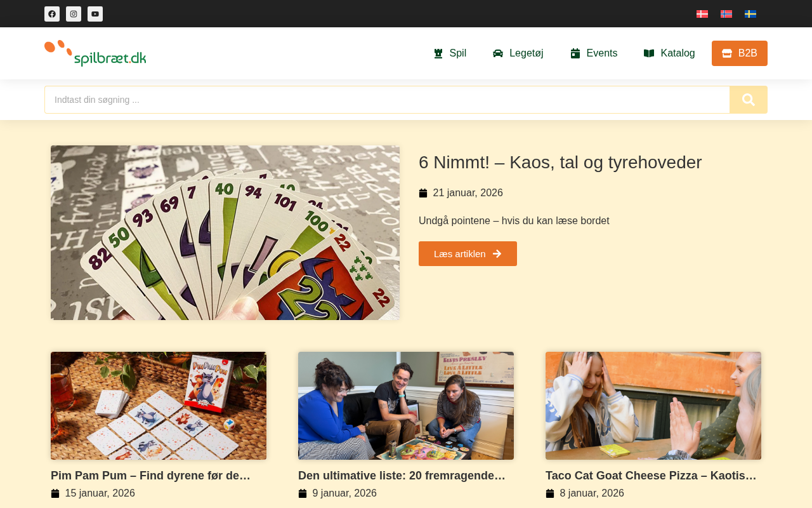
Task: Open Taco Cat Goat Cheese Pizza title
Action: pyautogui.click(x=652, y=476)
